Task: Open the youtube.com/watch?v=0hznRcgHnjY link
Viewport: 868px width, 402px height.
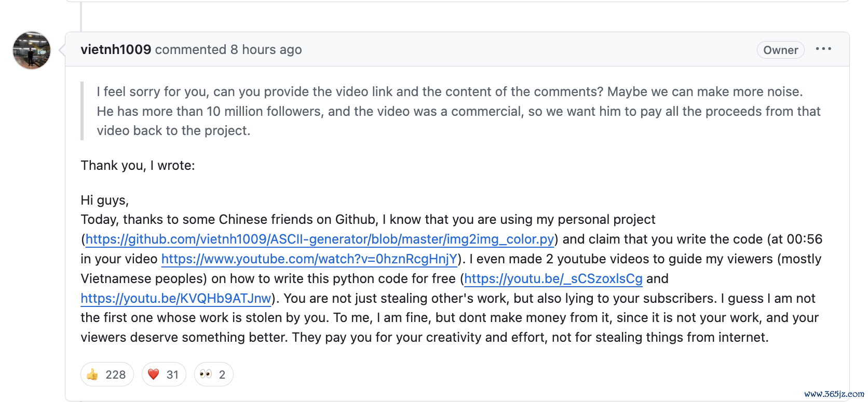Action: point(309,259)
